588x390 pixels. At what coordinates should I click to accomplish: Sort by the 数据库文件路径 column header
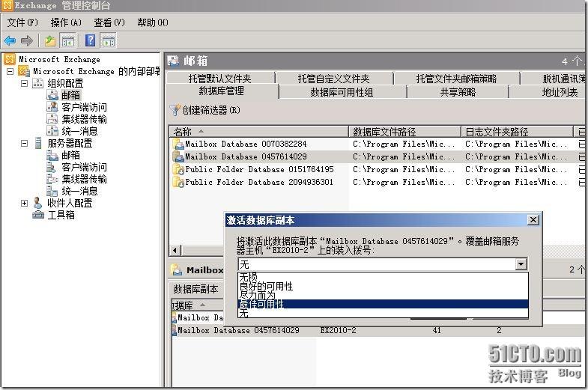tap(405, 132)
